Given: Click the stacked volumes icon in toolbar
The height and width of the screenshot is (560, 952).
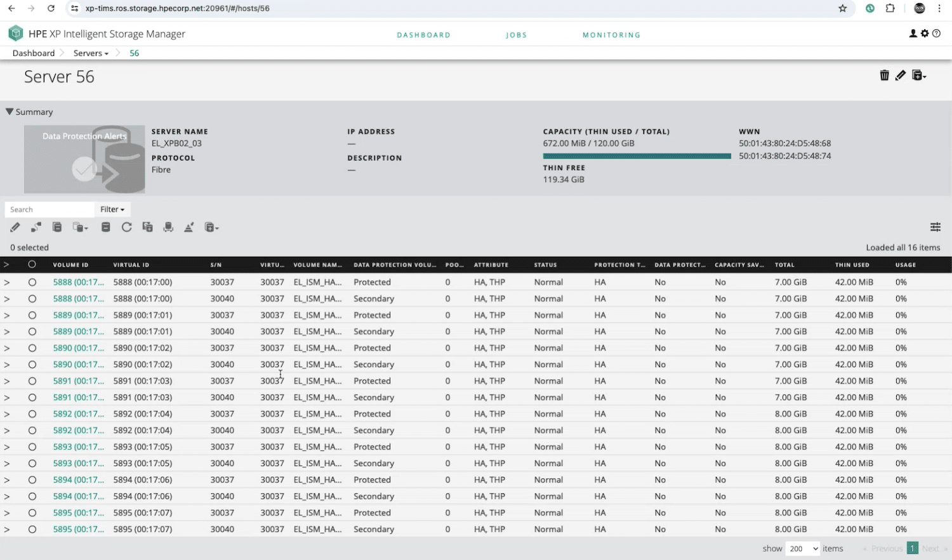Looking at the screenshot, I should (57, 227).
